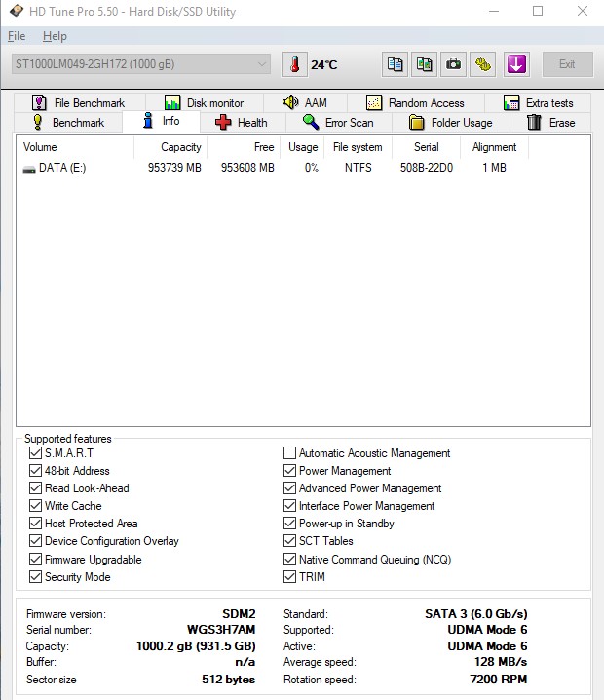604x700 pixels.
Task: Toggle the Power Management checkbox
Action: [x=289, y=471]
